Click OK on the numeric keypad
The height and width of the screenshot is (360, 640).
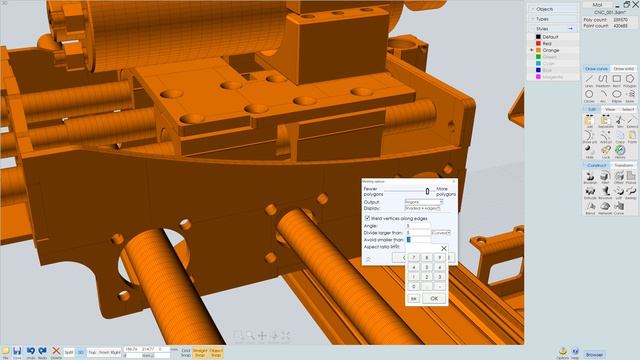(434, 298)
